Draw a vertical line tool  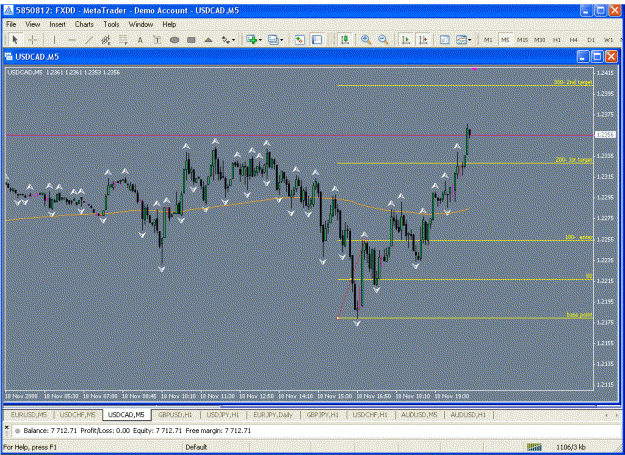pyautogui.click(x=54, y=39)
